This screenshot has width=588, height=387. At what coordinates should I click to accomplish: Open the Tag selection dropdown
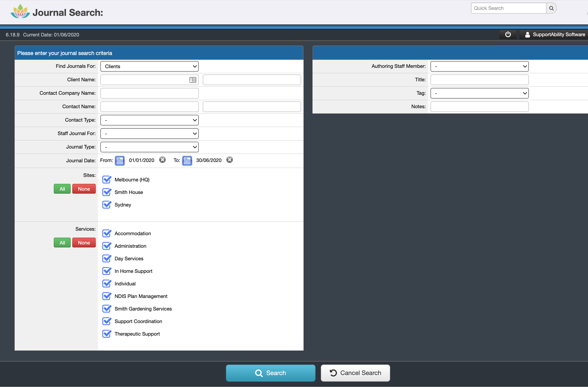tap(479, 93)
